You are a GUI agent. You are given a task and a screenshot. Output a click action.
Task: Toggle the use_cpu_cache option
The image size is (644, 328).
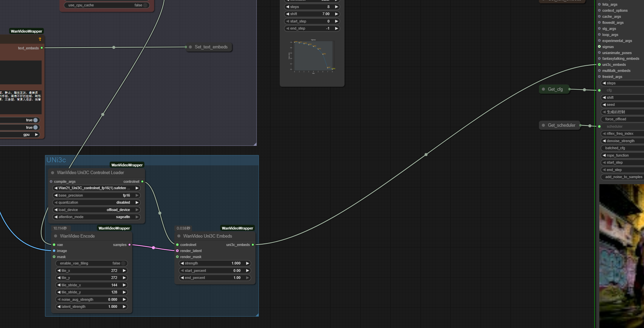click(145, 5)
